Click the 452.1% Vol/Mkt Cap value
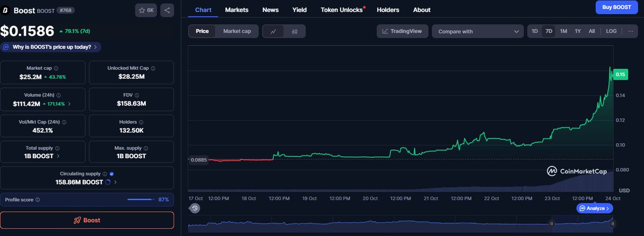 pos(42,130)
